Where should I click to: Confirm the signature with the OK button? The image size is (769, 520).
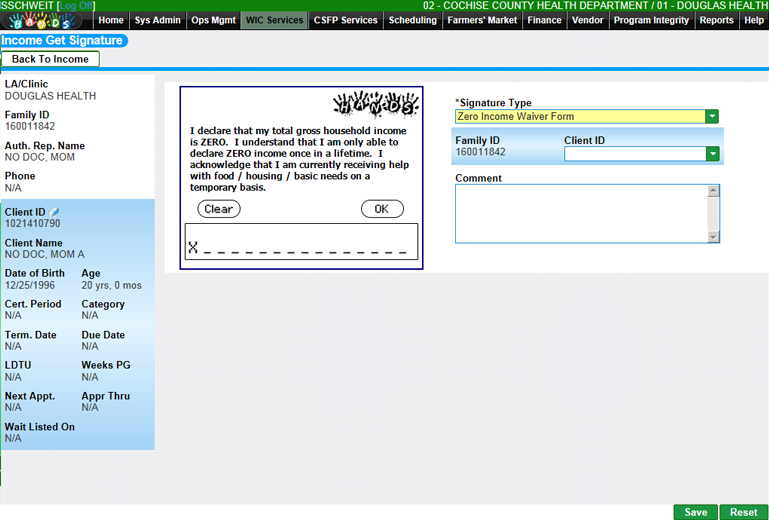[382, 209]
